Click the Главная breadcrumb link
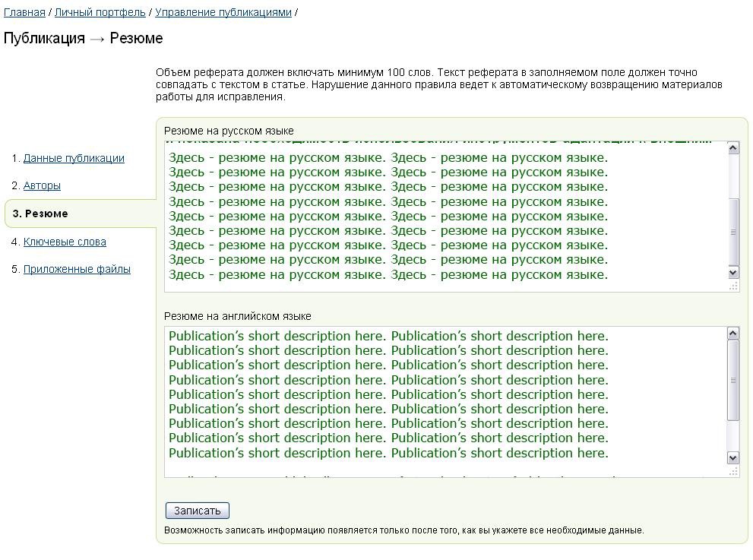Viewport: 753px width, 560px height. pos(24,12)
